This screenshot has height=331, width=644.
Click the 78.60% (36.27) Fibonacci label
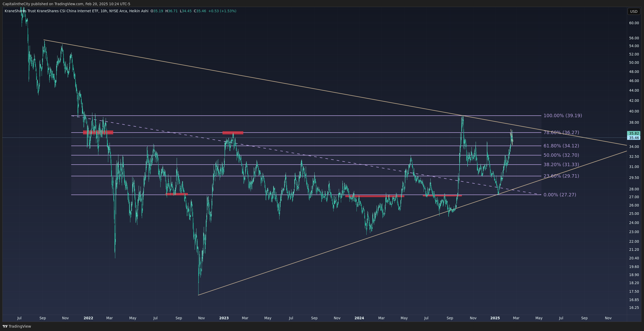(561, 133)
